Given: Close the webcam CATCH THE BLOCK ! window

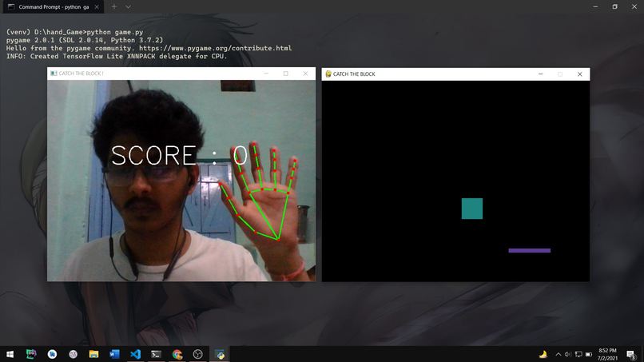Looking at the screenshot, I should coord(305,74).
